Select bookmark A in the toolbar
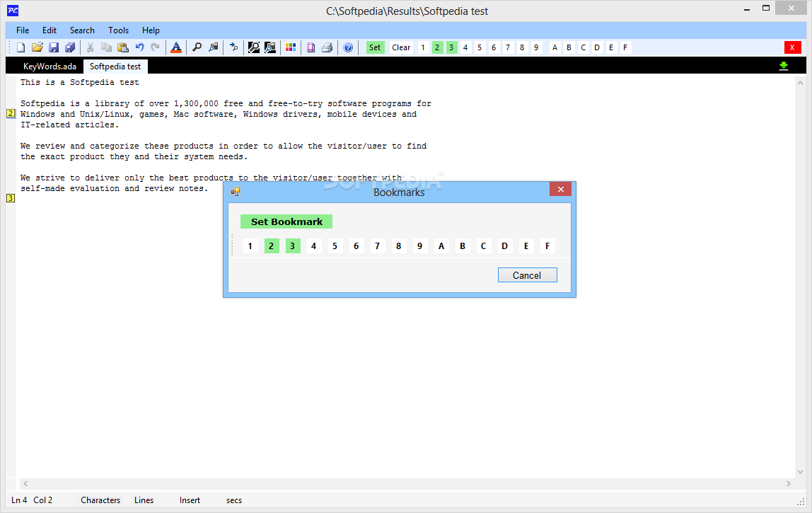The image size is (812, 513). 555,47
